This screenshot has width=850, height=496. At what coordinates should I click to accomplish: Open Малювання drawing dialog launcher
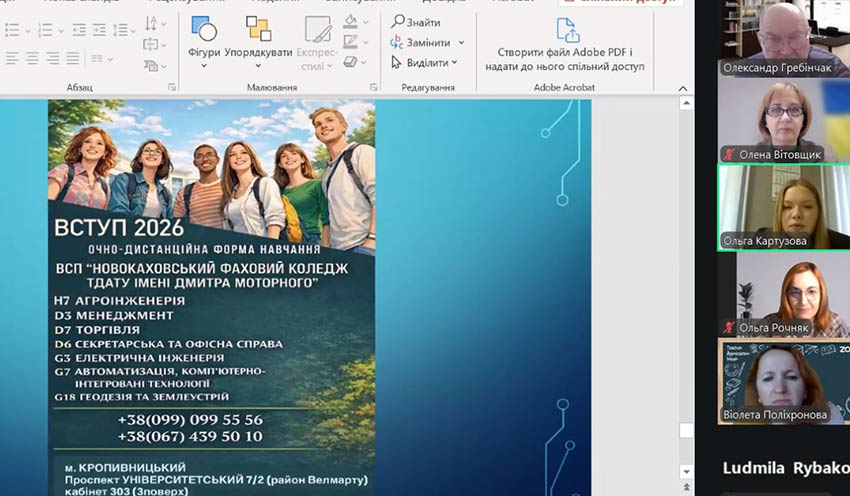pyautogui.click(x=373, y=88)
